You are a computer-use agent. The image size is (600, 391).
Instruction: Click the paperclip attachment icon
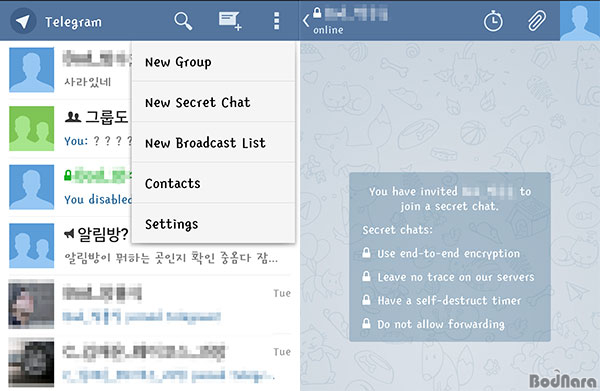(x=537, y=21)
